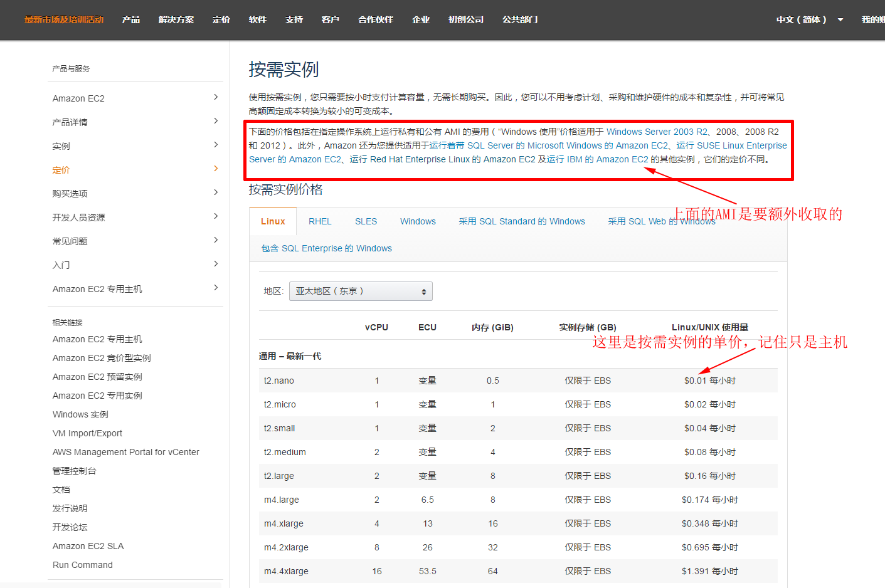Expand the 入门 sidebar chevron
The image size is (885, 588).
point(216,264)
